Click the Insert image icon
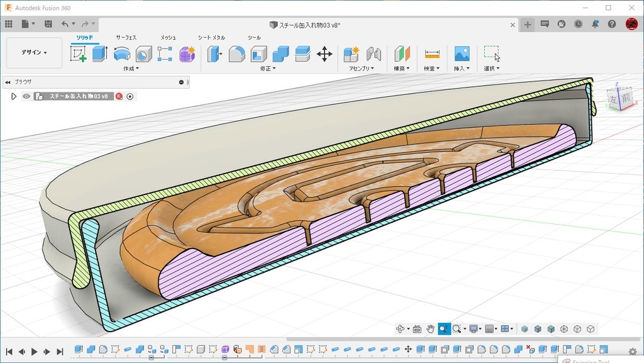The image size is (644, 363). 462,54
